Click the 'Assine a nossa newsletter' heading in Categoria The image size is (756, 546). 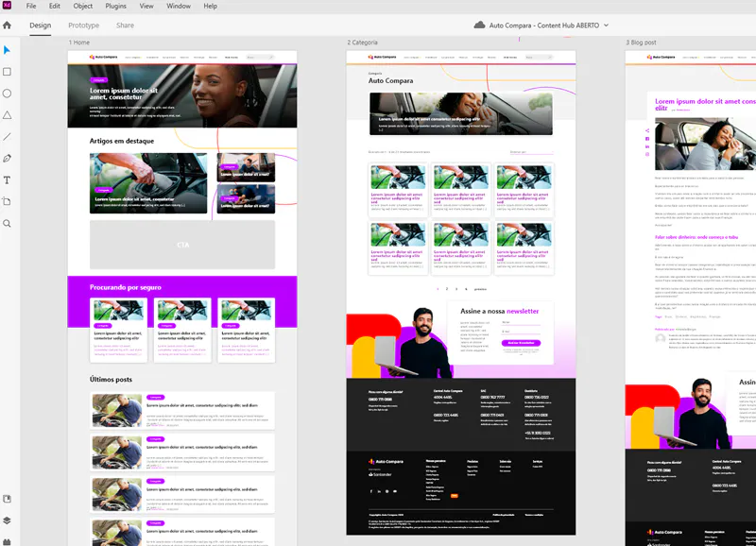pos(500,312)
